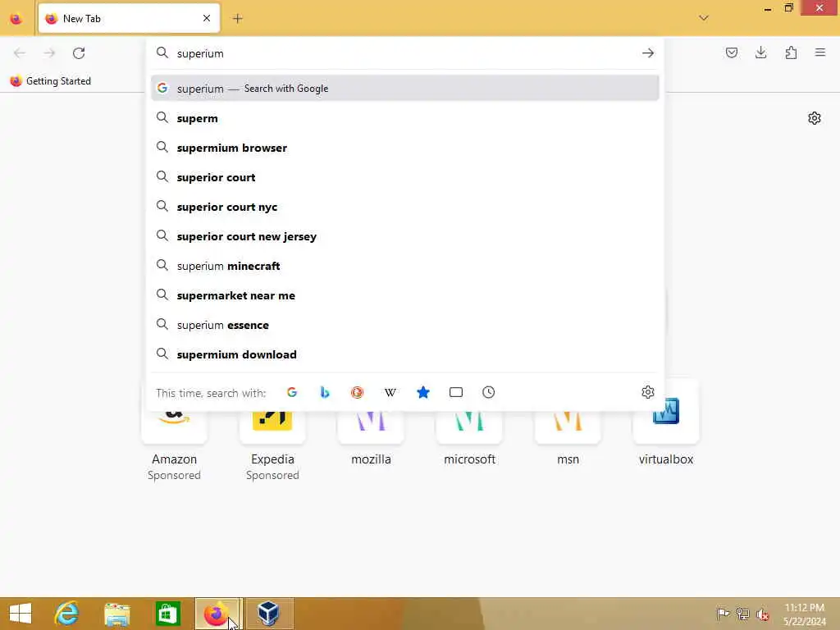Select 'superium — Search with Google' suggestion
840x630 pixels.
point(405,89)
